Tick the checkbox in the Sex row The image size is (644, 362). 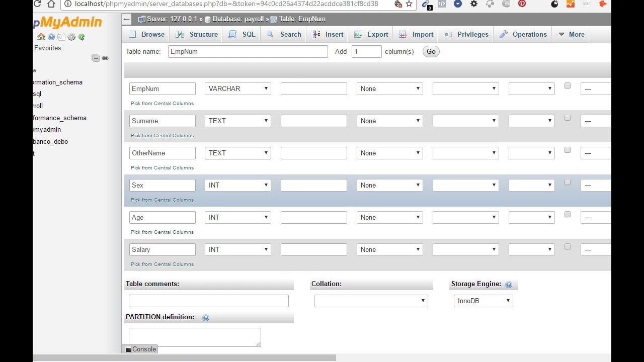click(568, 183)
